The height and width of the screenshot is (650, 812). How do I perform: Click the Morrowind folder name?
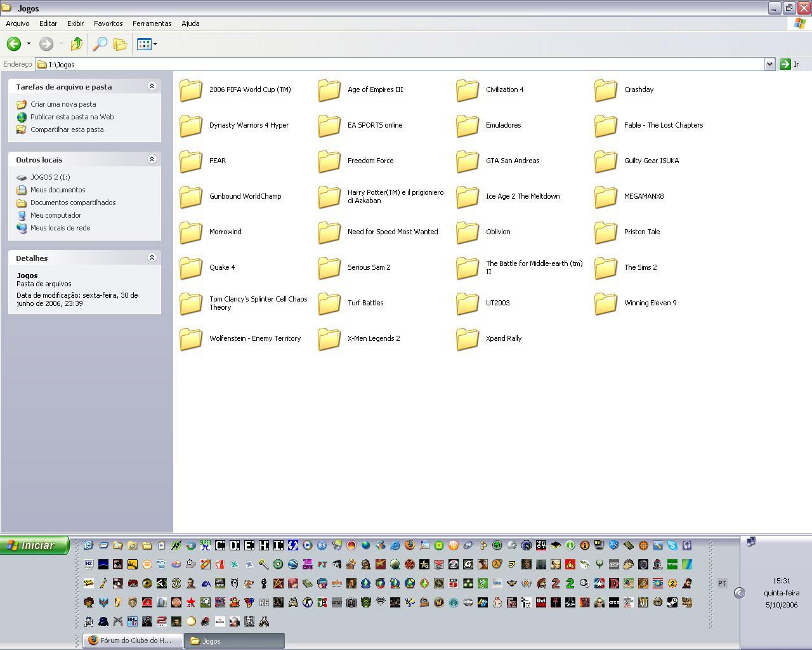tap(225, 232)
